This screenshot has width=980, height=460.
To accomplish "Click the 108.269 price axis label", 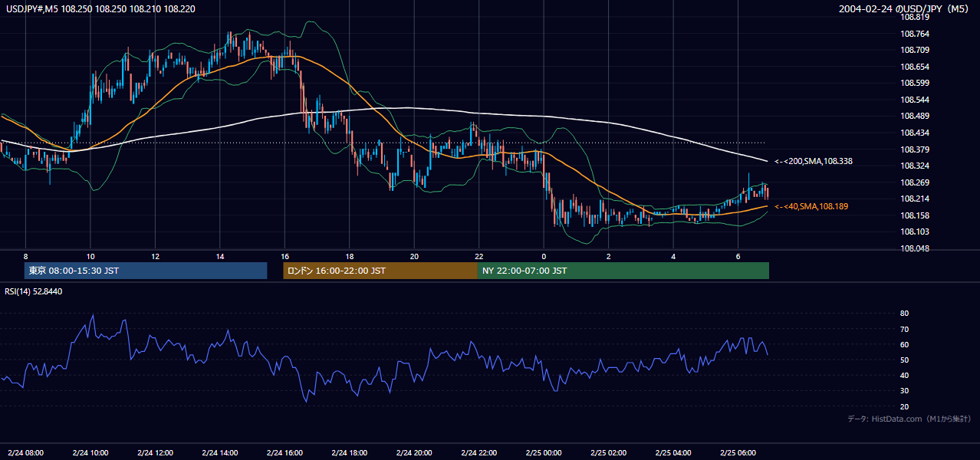I will tap(914, 183).
